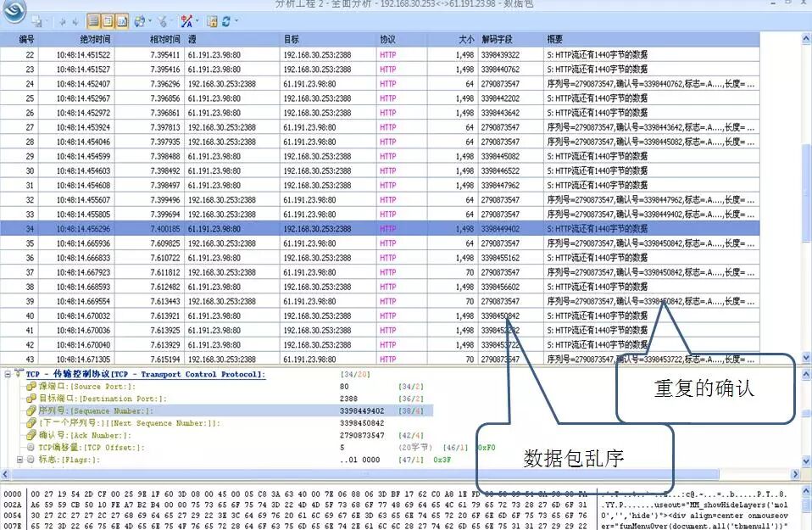Select packet row 28 with relative time 7.397935
812x530 pixels.
click(x=380, y=142)
